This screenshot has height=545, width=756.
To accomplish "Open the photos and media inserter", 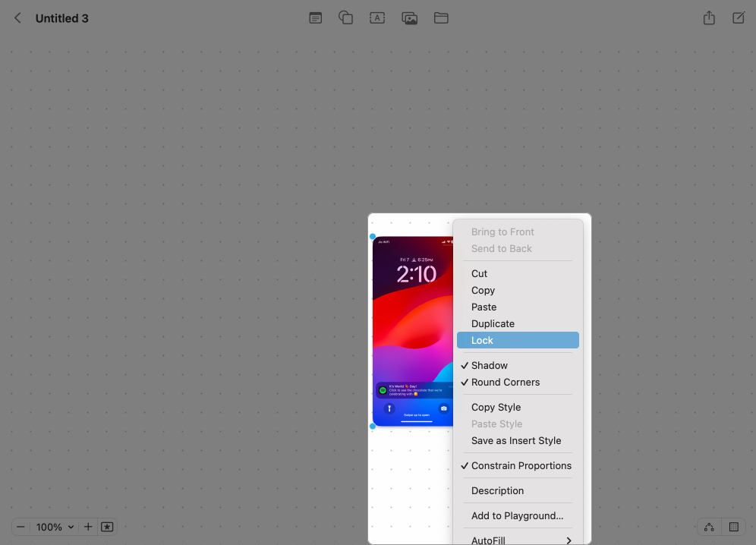I will tap(410, 18).
